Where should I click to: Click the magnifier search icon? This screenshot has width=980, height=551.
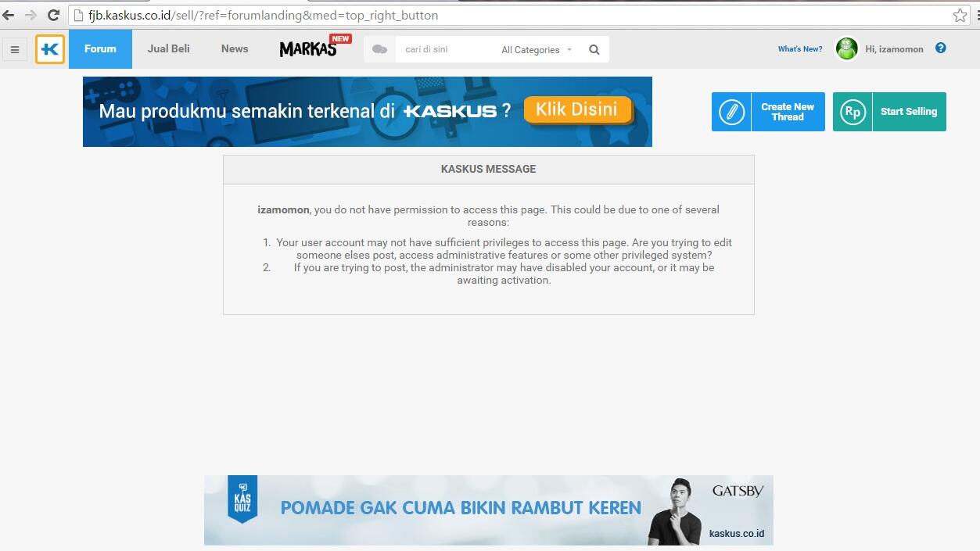click(594, 49)
